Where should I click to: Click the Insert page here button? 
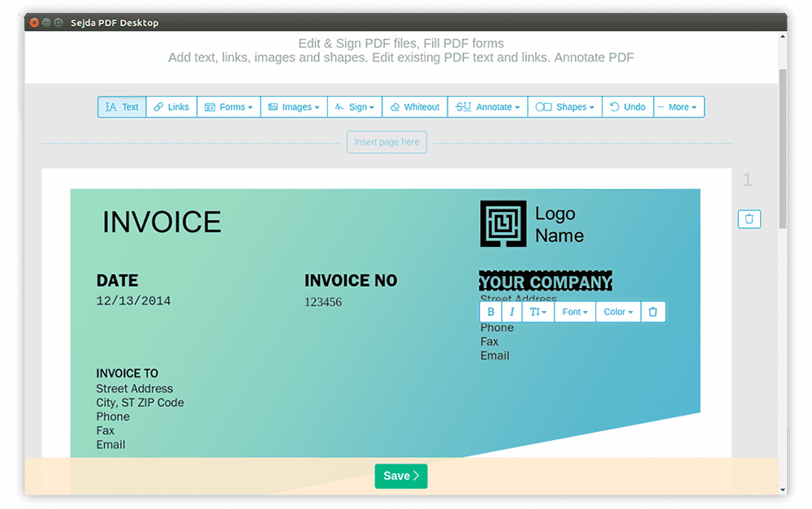tap(387, 142)
